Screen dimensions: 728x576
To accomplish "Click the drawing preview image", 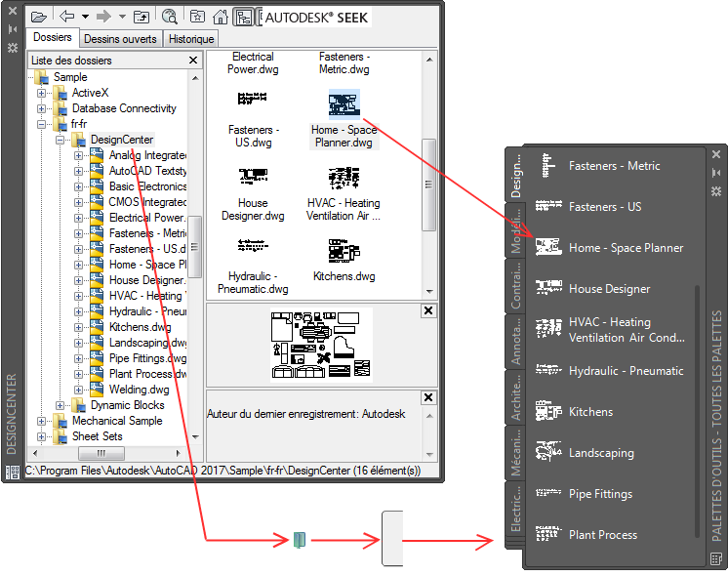I will coord(321,345).
